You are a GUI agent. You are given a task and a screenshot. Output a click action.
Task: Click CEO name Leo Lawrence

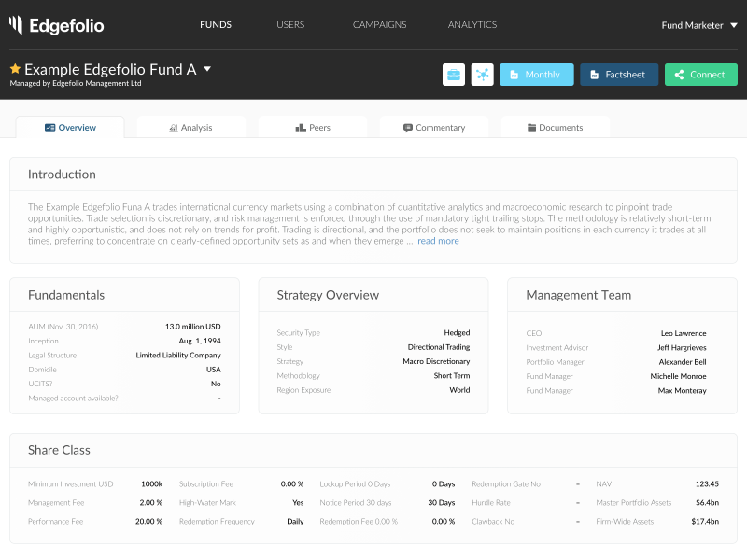[684, 333]
